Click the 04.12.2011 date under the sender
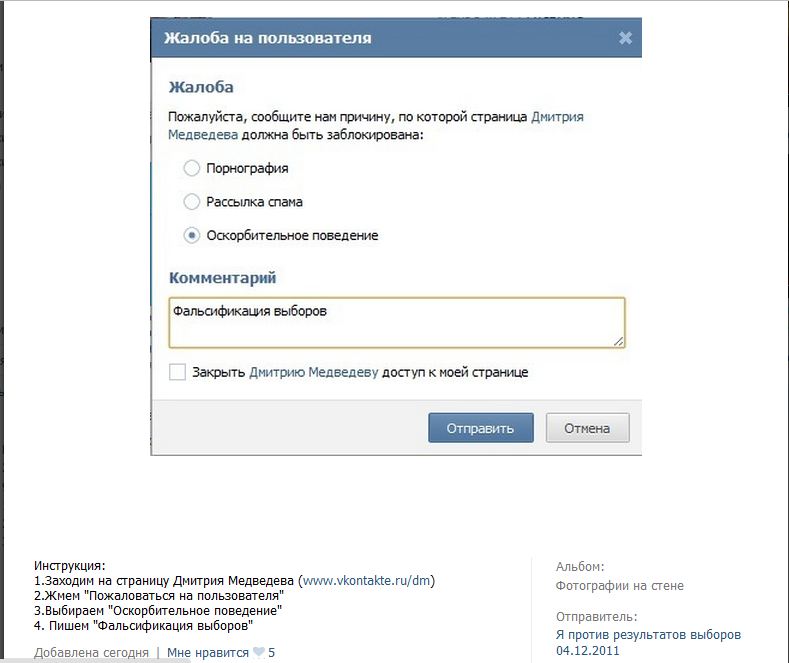This screenshot has width=789, height=663. pyautogui.click(x=587, y=650)
